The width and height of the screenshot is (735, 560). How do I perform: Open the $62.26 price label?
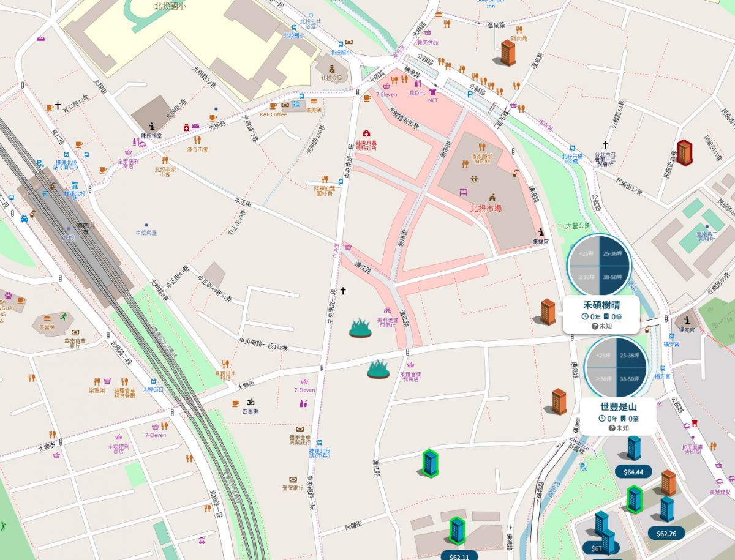tap(666, 533)
